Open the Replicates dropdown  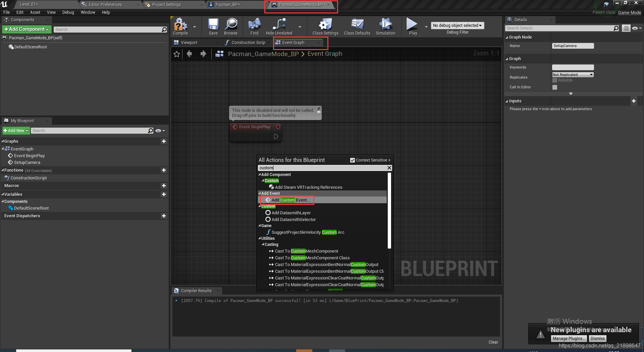(x=573, y=75)
